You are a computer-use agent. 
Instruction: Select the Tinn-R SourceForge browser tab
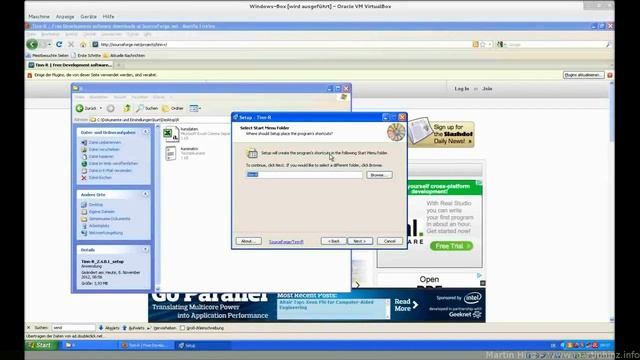tap(70, 65)
